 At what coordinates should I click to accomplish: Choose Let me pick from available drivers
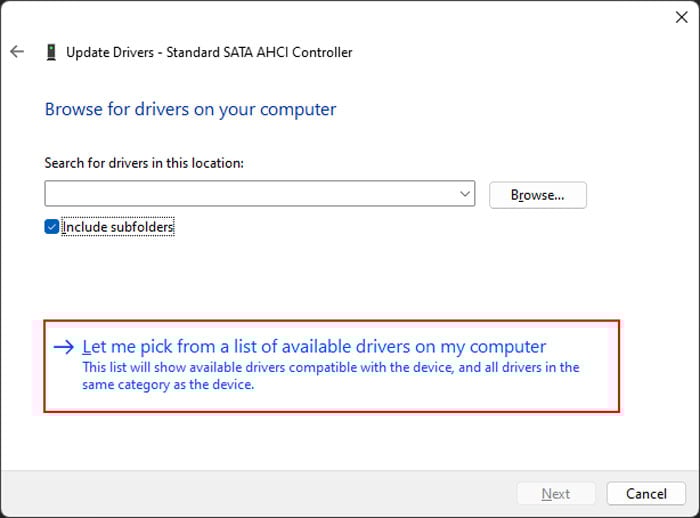click(314, 347)
